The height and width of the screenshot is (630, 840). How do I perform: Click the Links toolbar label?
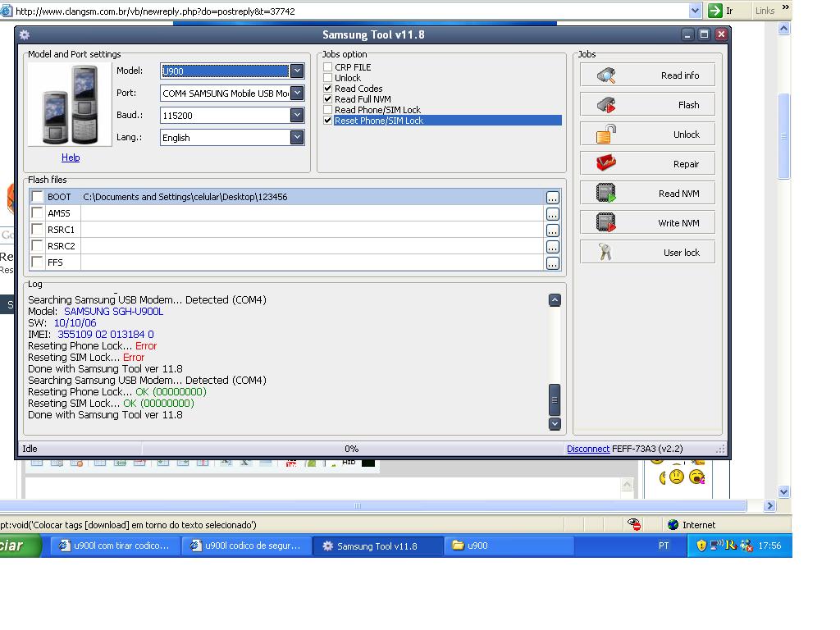[x=765, y=11]
